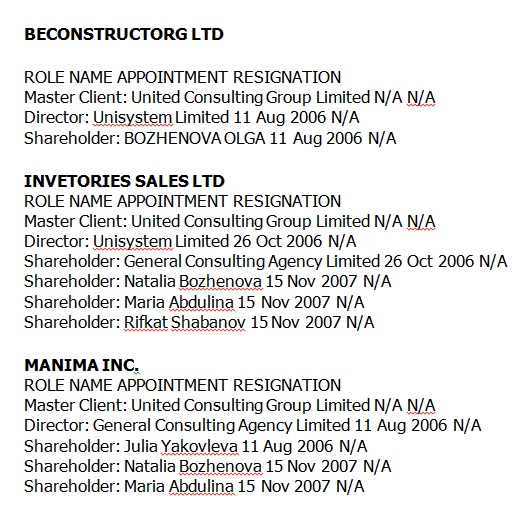
Task: Click the underlined name Rifkat
Action: click(x=146, y=322)
